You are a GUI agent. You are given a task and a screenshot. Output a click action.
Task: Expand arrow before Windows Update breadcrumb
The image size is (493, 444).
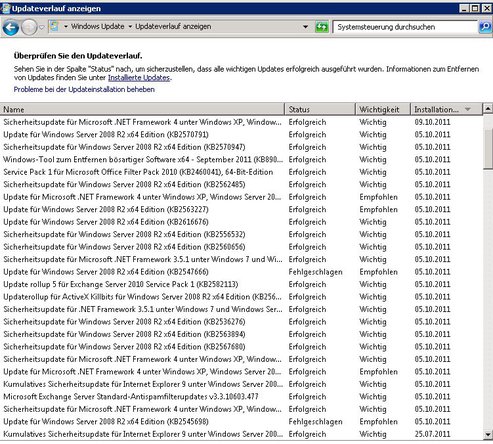click(x=66, y=27)
